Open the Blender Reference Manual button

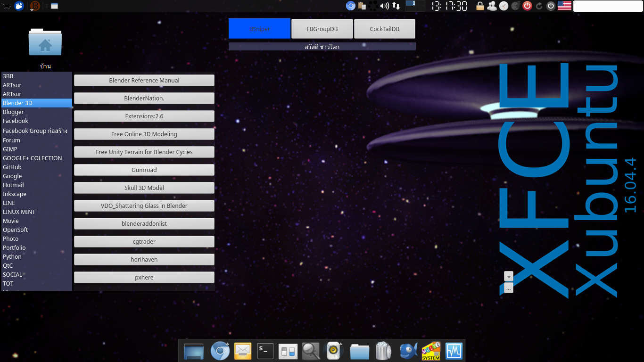pos(144,80)
